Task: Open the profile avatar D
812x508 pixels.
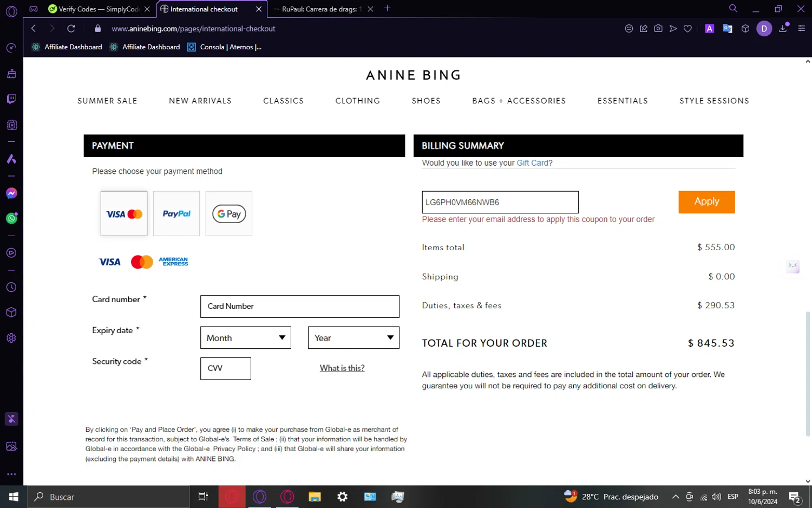Action: [x=764, y=29]
